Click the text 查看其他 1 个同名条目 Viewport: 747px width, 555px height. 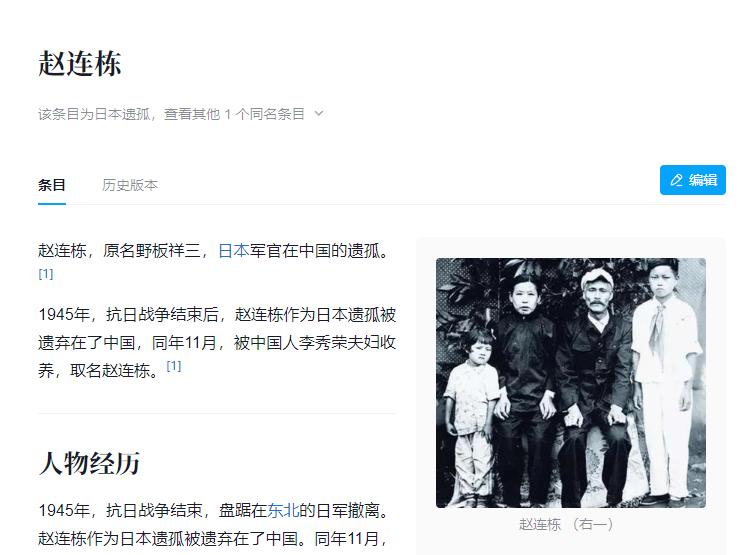[x=234, y=114]
